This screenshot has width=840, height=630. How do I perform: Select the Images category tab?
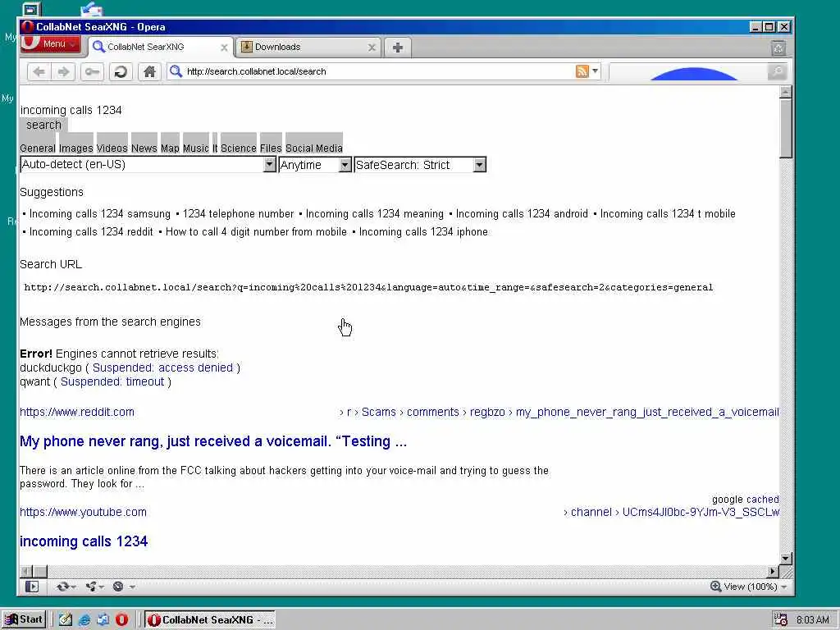pos(76,148)
